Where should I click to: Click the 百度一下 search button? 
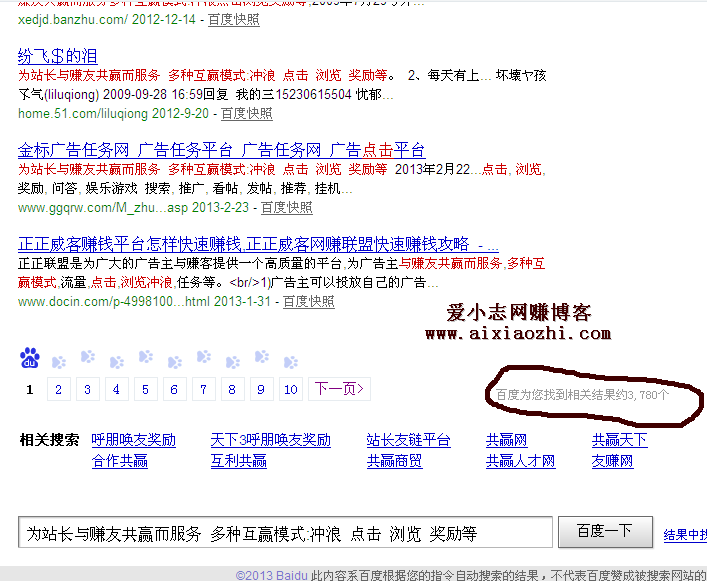(605, 532)
